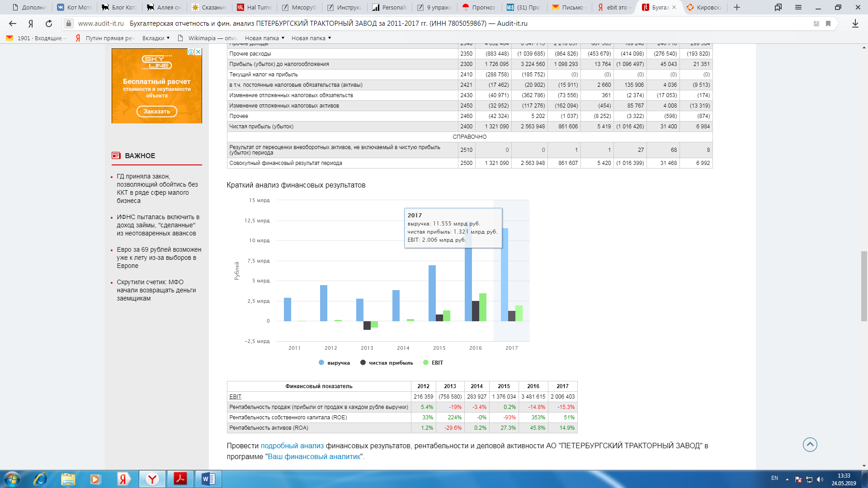Launch Internet Explorer from taskbar
The width and height of the screenshot is (868, 488).
coord(40,479)
